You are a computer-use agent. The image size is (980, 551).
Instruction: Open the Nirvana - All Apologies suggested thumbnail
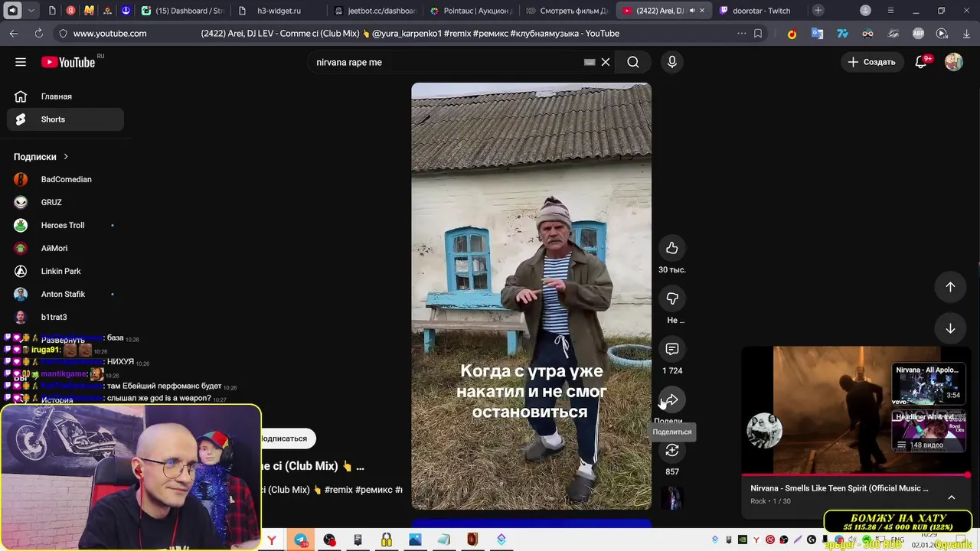coord(928,384)
